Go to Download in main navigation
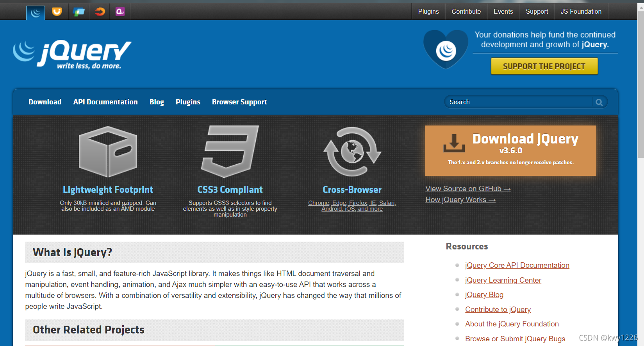The image size is (644, 346). (45, 102)
